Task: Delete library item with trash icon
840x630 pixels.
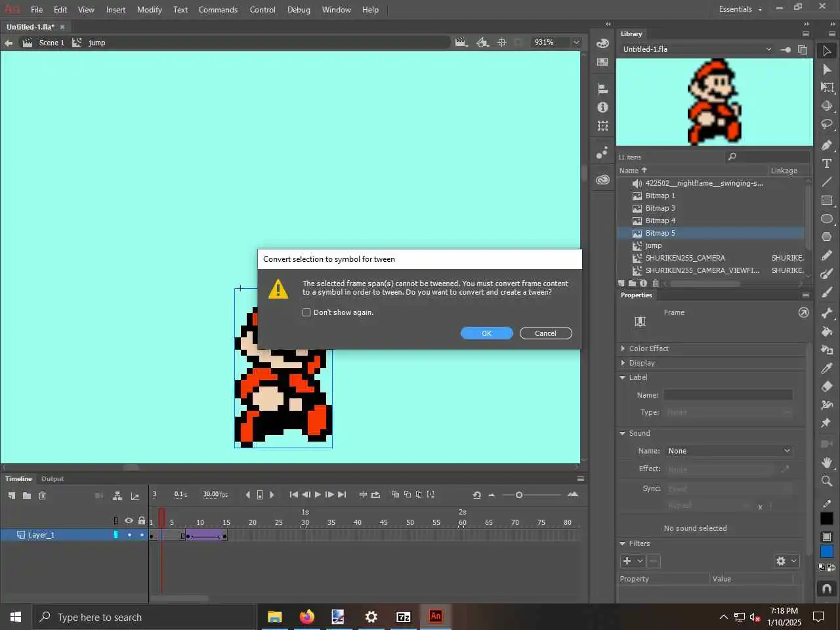Action: [655, 283]
